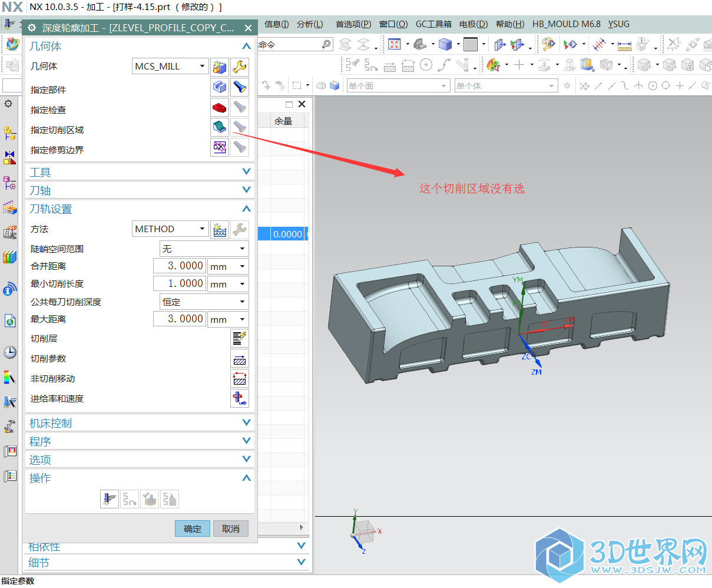This screenshot has height=588, width=712.
Task: Click the command search field
Action: click(x=289, y=44)
